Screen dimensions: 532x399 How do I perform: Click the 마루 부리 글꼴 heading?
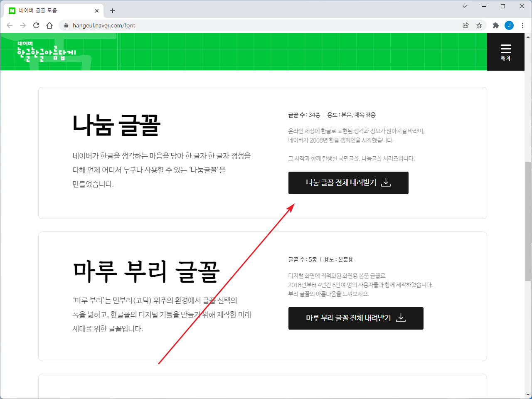coord(146,271)
